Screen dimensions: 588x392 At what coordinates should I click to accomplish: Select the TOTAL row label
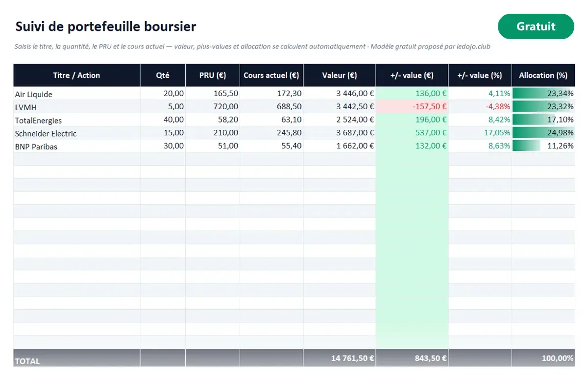(x=77, y=358)
